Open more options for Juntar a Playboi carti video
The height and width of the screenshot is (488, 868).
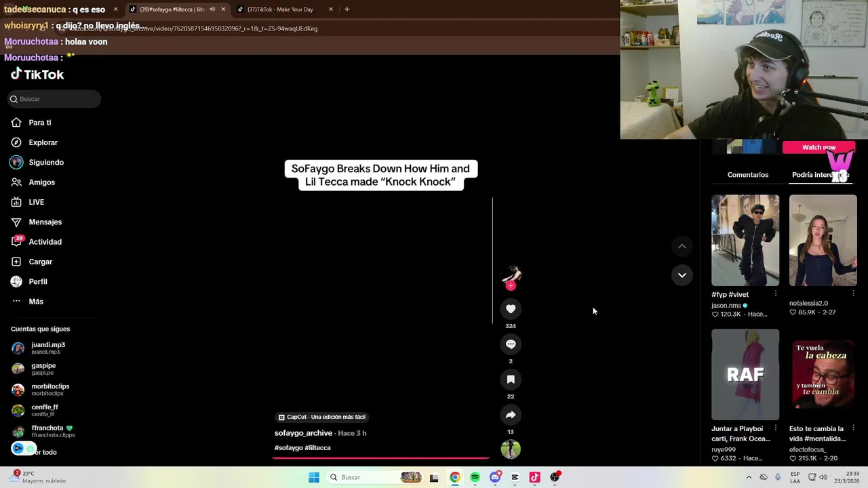[x=775, y=428]
